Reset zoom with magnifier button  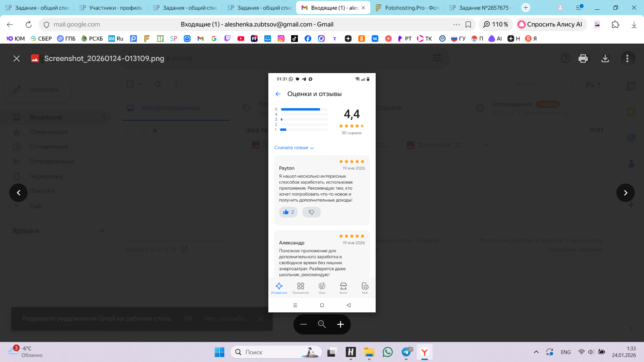click(322, 324)
